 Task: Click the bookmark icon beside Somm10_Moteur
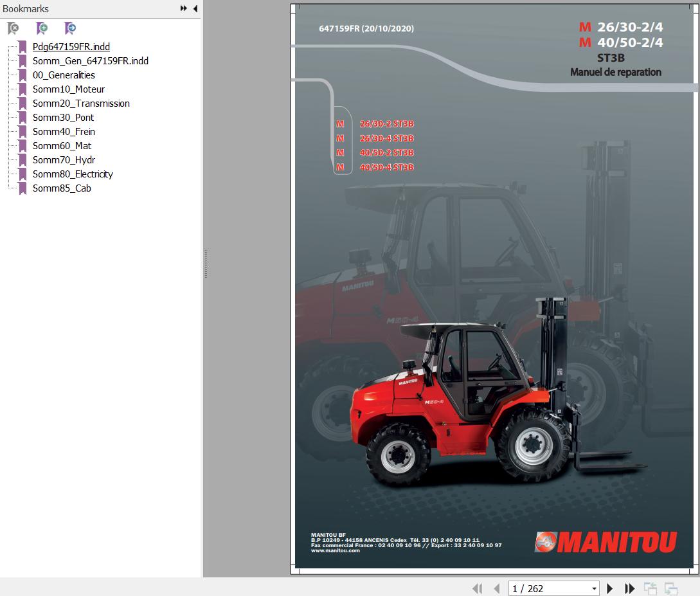coord(22,89)
